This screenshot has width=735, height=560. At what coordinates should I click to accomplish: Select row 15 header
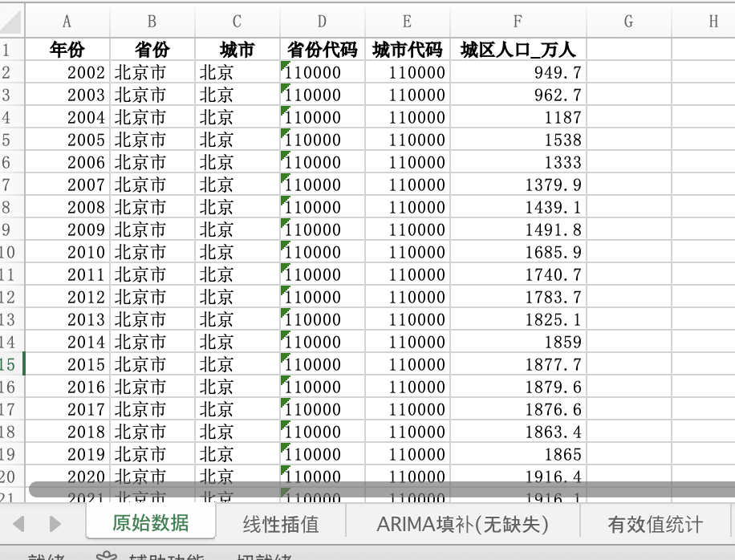(x=12, y=364)
